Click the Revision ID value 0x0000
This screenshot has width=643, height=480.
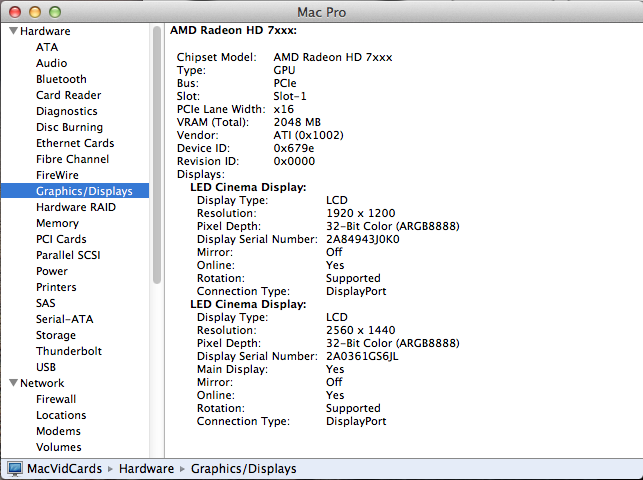pyautogui.click(x=294, y=161)
